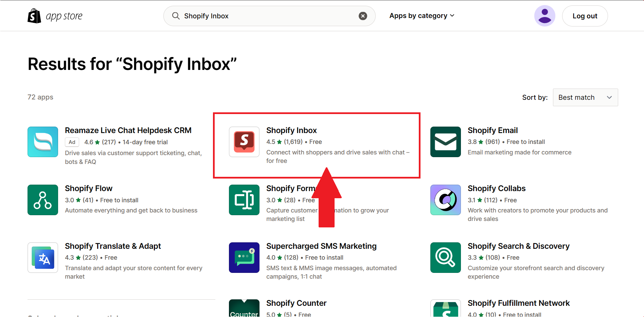
Task: Open the Shopify Counter title link
Action: 296,303
